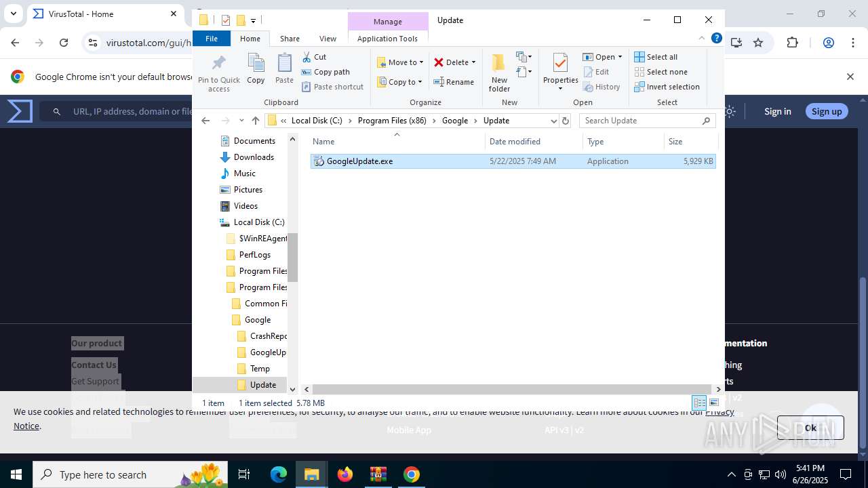Open Copy to dropdown
Viewport: 868px width, 488px height.
[x=399, y=82]
